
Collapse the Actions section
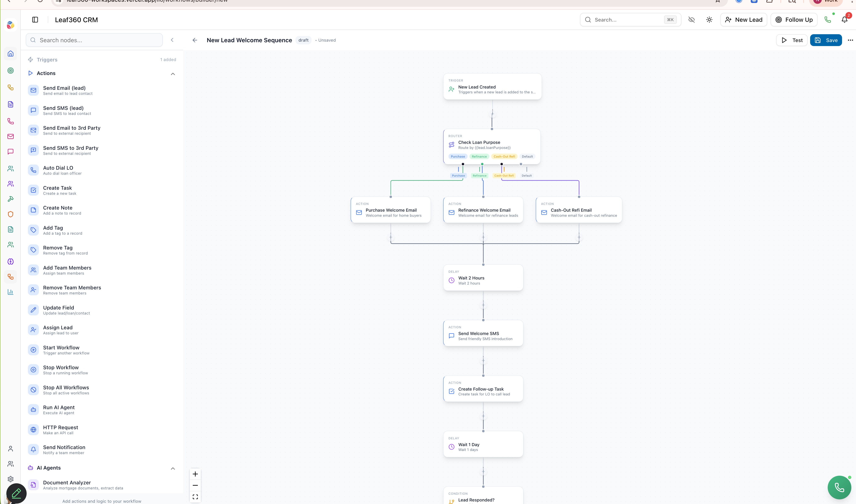coord(173,74)
